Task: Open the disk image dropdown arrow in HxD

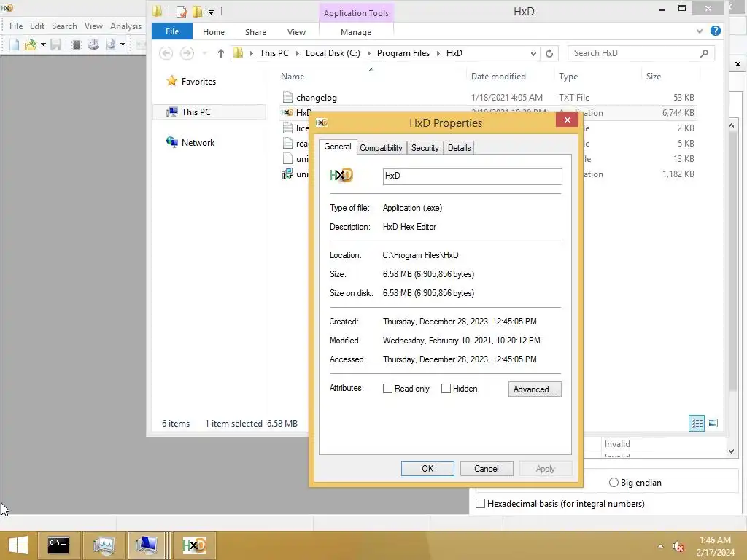Action: click(x=123, y=44)
